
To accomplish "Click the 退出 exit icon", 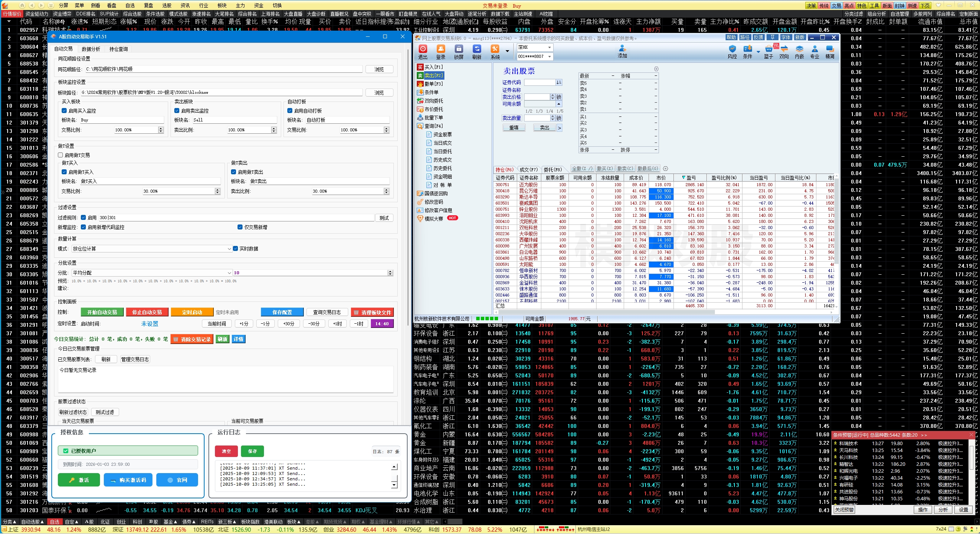I will (423, 49).
